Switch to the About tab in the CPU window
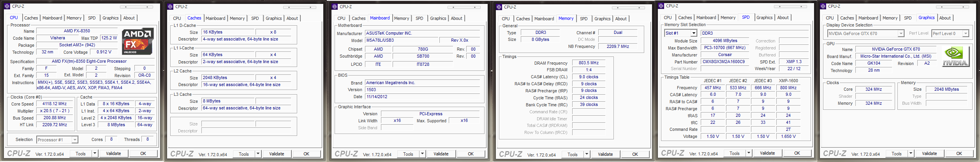980x162 pixels. click(x=129, y=18)
